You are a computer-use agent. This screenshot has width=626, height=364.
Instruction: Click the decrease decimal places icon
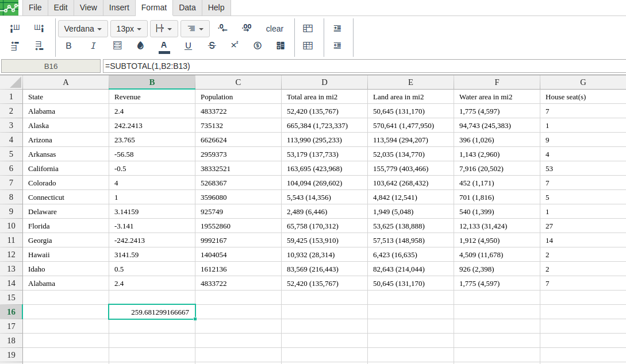tap(222, 28)
